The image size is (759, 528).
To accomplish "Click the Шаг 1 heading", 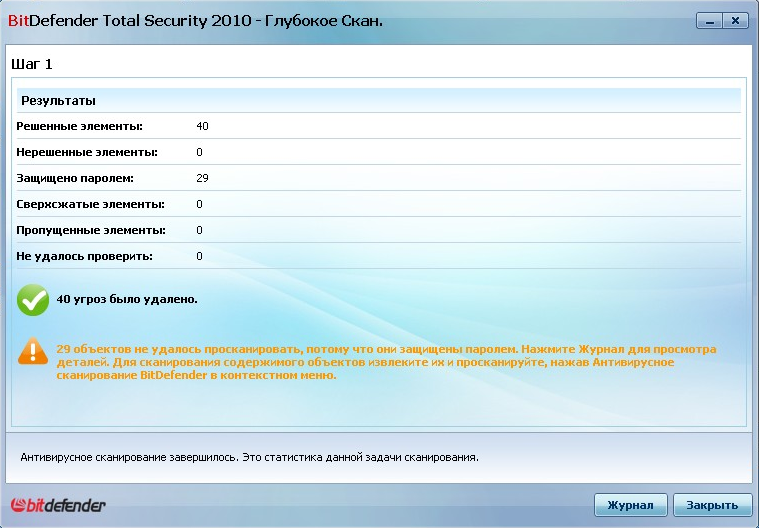I will point(32,64).
